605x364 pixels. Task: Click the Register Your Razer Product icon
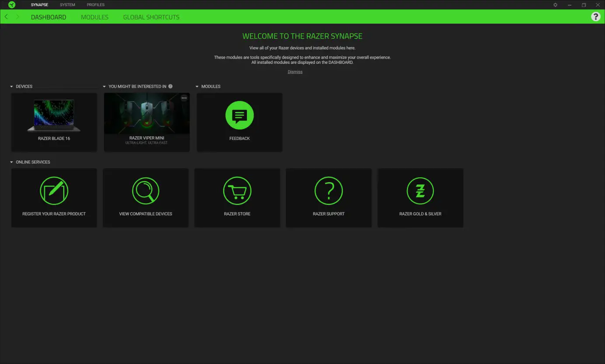coord(54,191)
